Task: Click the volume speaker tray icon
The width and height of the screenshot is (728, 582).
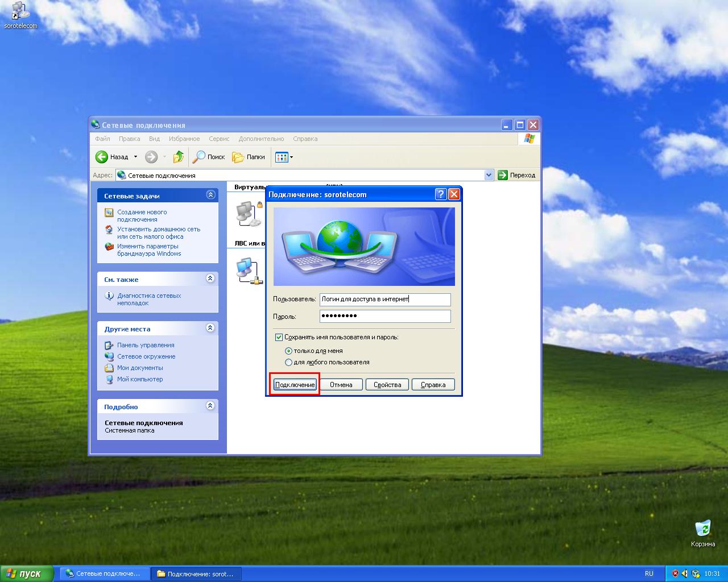Action: point(685,573)
